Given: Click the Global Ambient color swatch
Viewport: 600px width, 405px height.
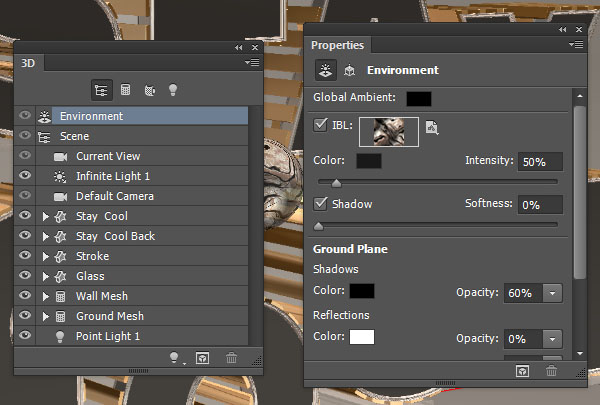Looking at the screenshot, I should click(x=419, y=99).
